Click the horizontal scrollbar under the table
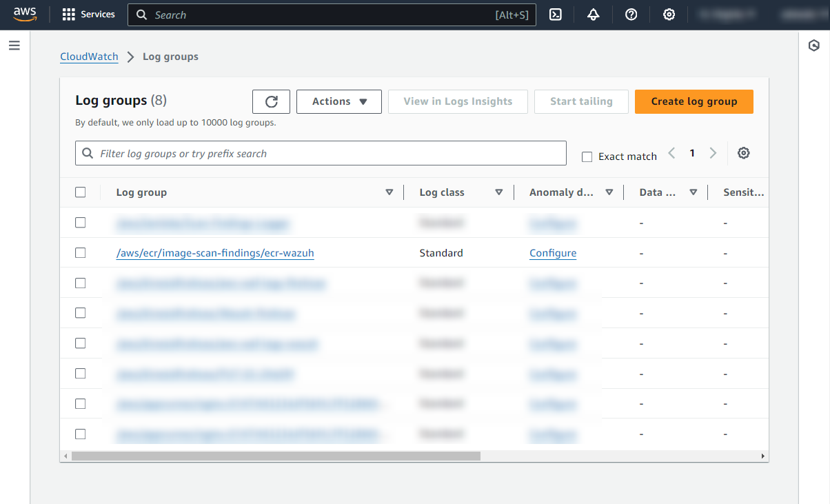Screen dimensions: 830x504 [x=276, y=456]
